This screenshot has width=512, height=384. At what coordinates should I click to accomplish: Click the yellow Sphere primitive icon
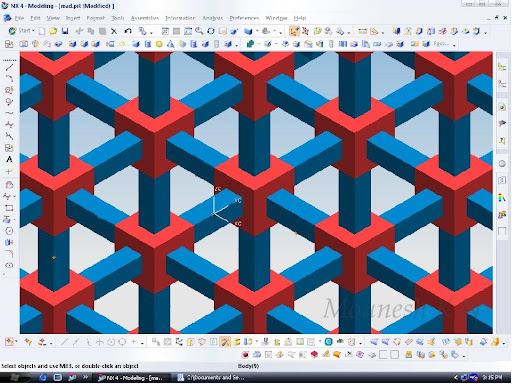[x=159, y=44]
